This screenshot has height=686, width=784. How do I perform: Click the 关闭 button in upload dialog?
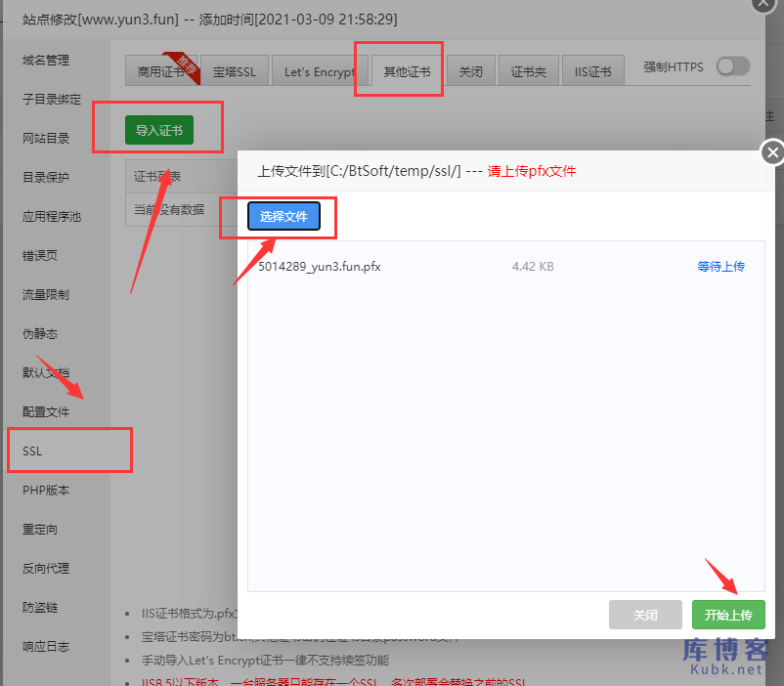[x=645, y=615]
